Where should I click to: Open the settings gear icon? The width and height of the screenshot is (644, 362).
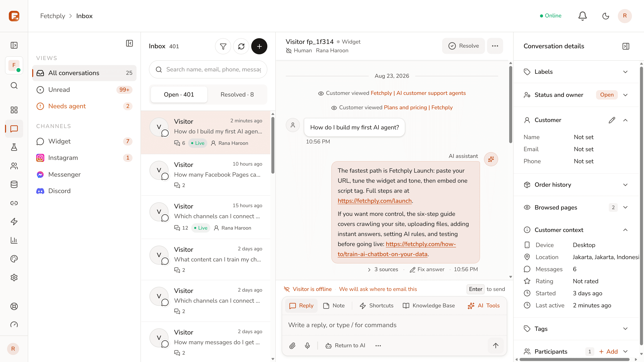[14, 277]
